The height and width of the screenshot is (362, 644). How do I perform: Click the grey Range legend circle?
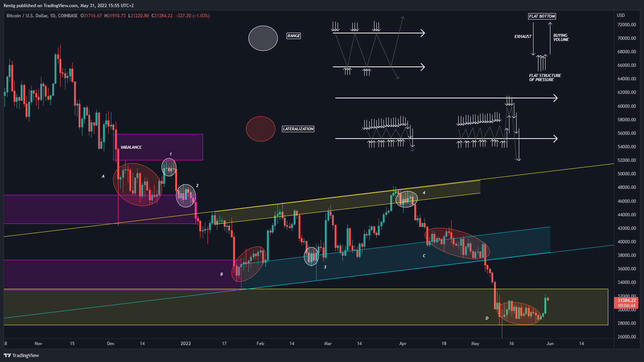click(x=263, y=38)
